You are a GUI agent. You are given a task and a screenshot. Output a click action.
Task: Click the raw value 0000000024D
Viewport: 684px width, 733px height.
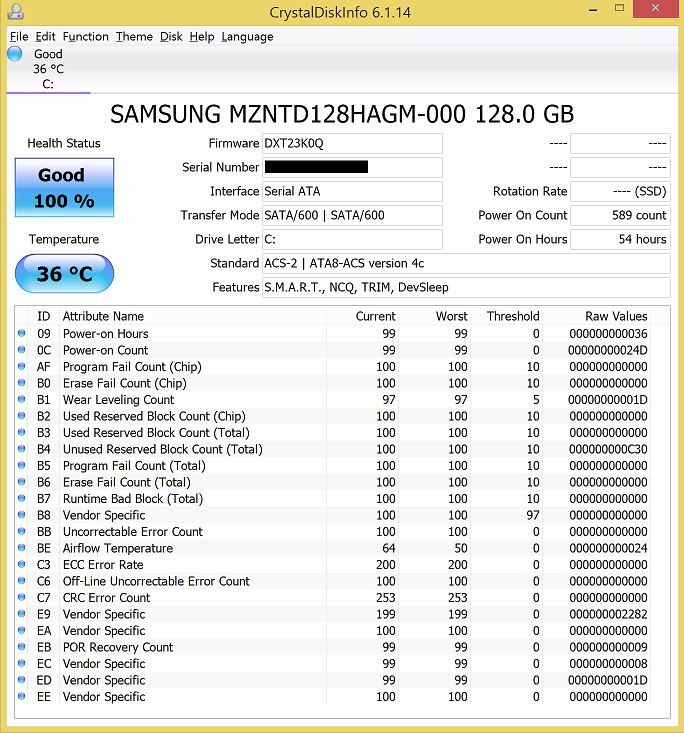(x=608, y=350)
